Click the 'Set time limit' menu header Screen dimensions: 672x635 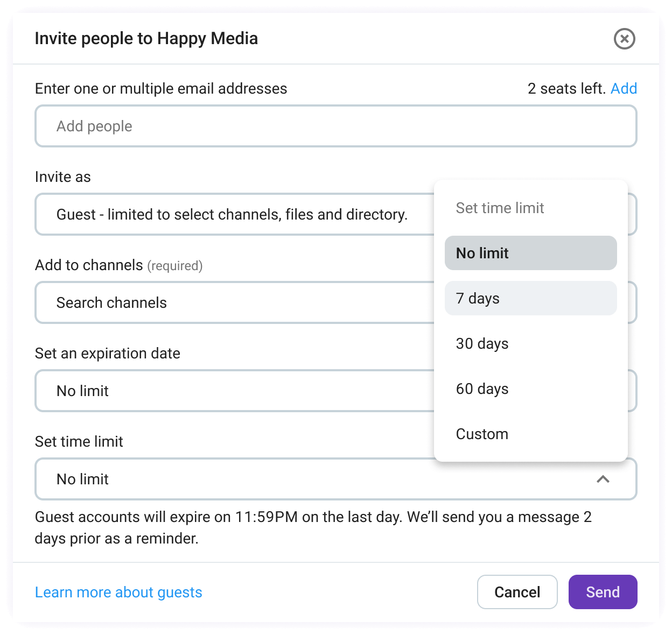(x=500, y=208)
